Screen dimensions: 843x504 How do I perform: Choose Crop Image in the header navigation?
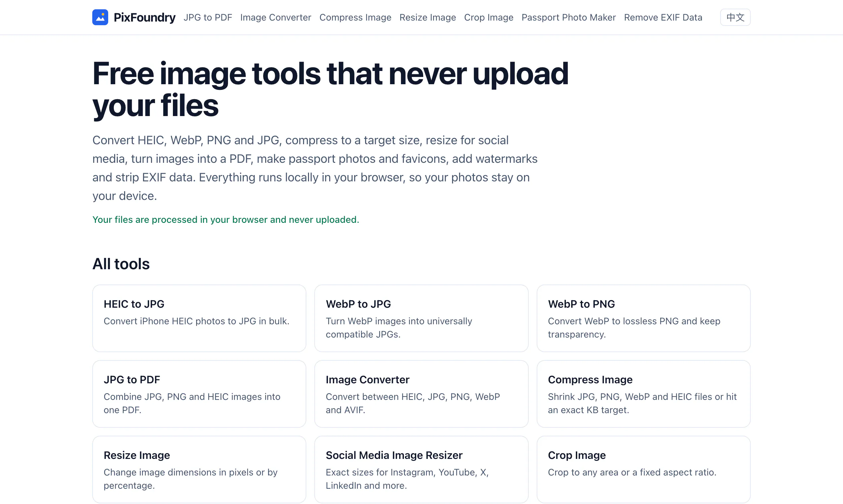(489, 17)
